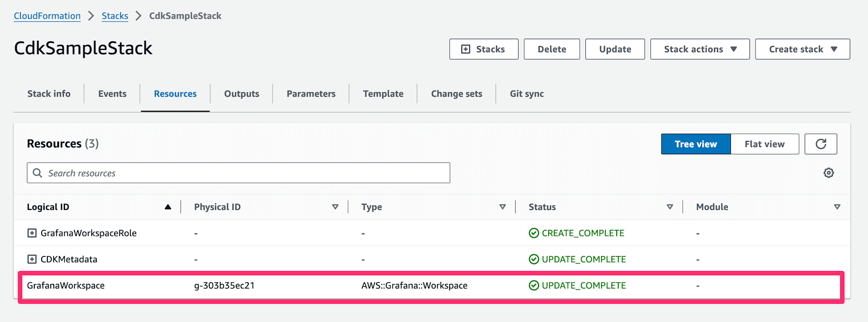
Task: Sort by Logical ID ascending arrow
Action: point(168,207)
